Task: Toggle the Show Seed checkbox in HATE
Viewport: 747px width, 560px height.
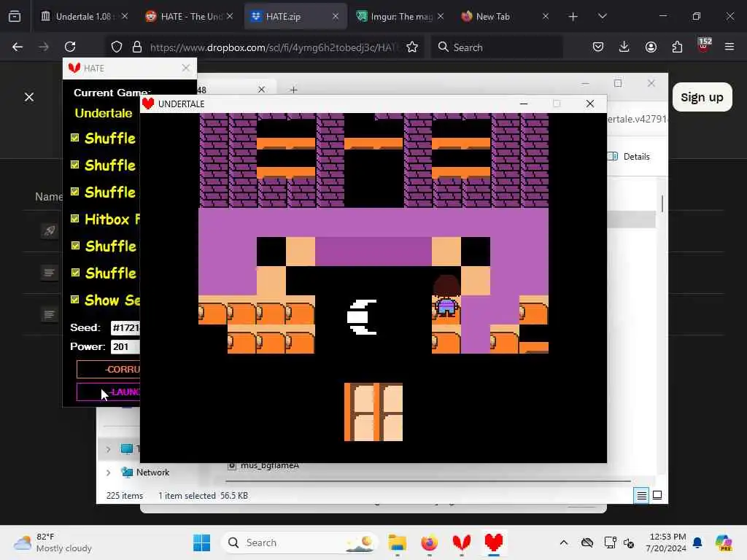Action: point(75,300)
